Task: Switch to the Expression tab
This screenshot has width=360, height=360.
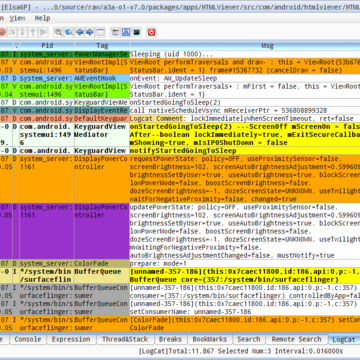Action: coord(71,339)
